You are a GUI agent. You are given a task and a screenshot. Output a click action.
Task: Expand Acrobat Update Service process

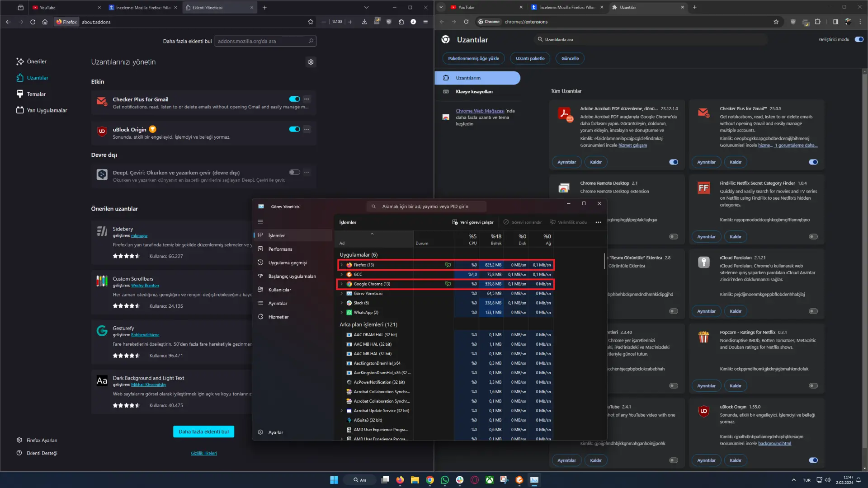342,411
